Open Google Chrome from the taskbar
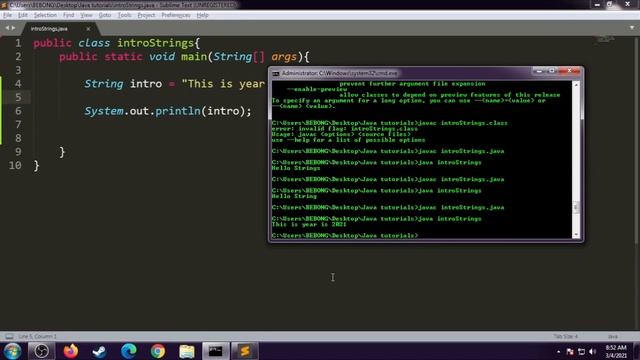Image resolution: width=640 pixels, height=360 pixels. tap(158, 351)
